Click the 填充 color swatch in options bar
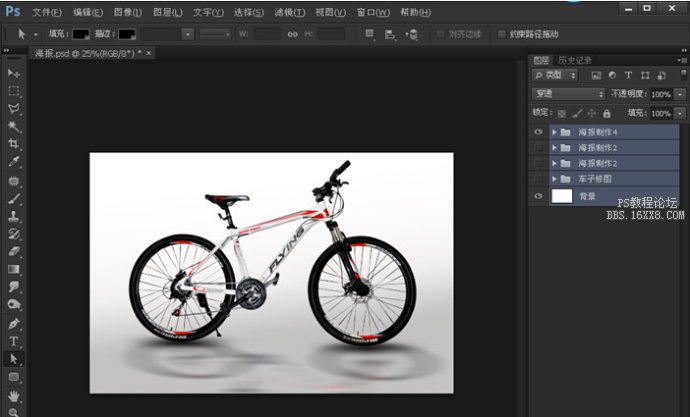Viewport: 690px width, 417px height. (x=81, y=34)
